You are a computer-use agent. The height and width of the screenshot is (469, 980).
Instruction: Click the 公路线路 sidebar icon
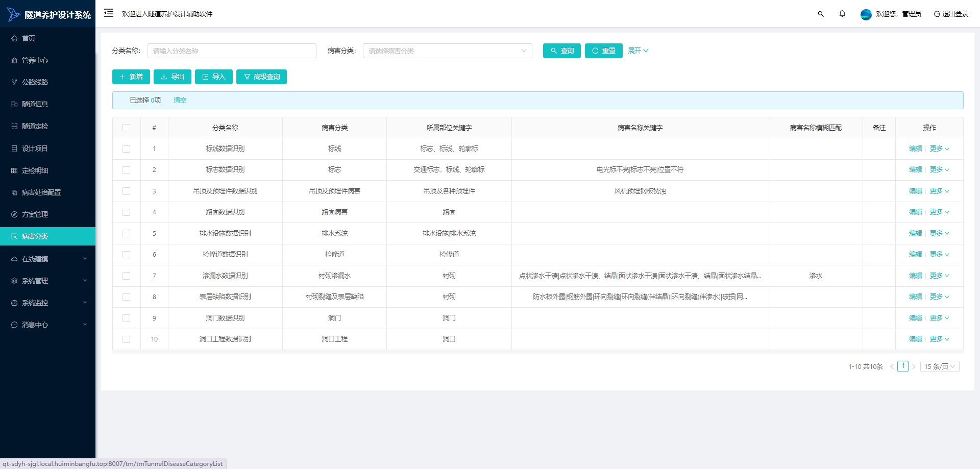[x=14, y=82]
